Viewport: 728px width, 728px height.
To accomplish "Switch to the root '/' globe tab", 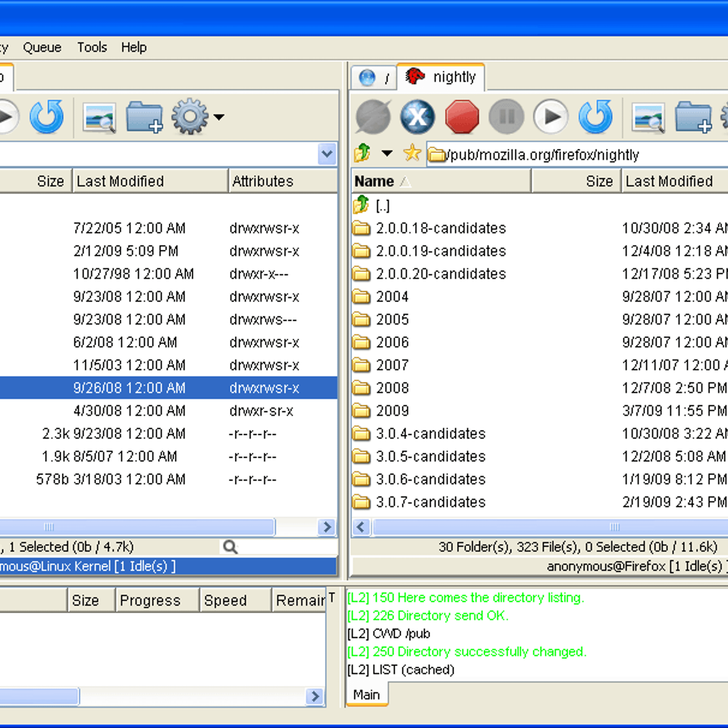I will pyautogui.click(x=374, y=78).
